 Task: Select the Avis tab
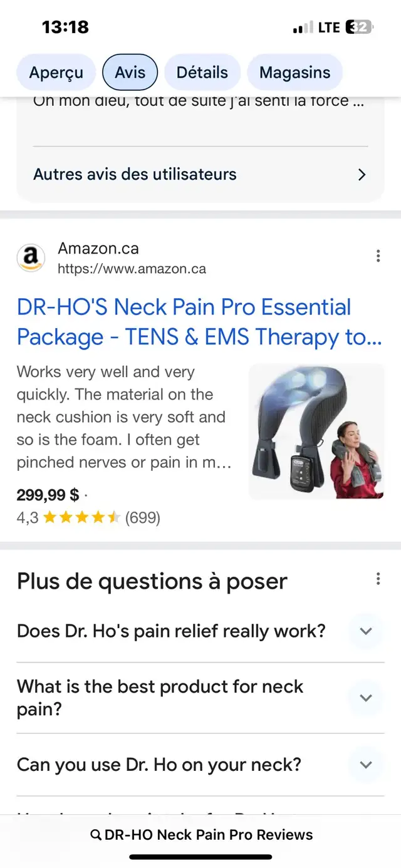click(130, 73)
